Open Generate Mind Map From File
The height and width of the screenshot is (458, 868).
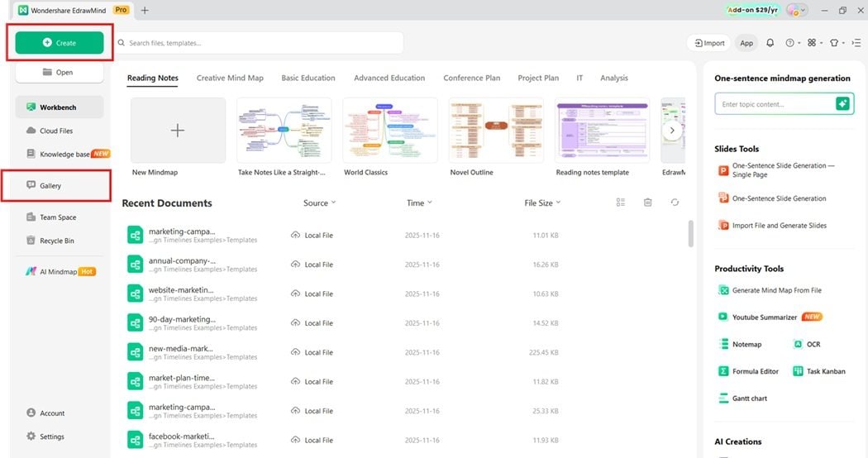pyautogui.click(x=770, y=290)
